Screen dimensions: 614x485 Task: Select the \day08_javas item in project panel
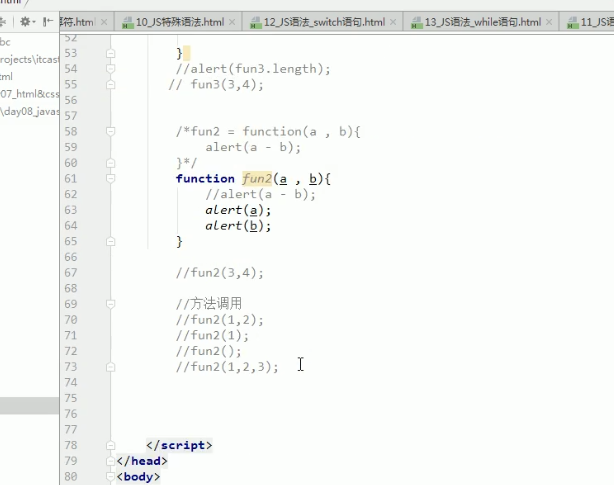tap(29, 112)
